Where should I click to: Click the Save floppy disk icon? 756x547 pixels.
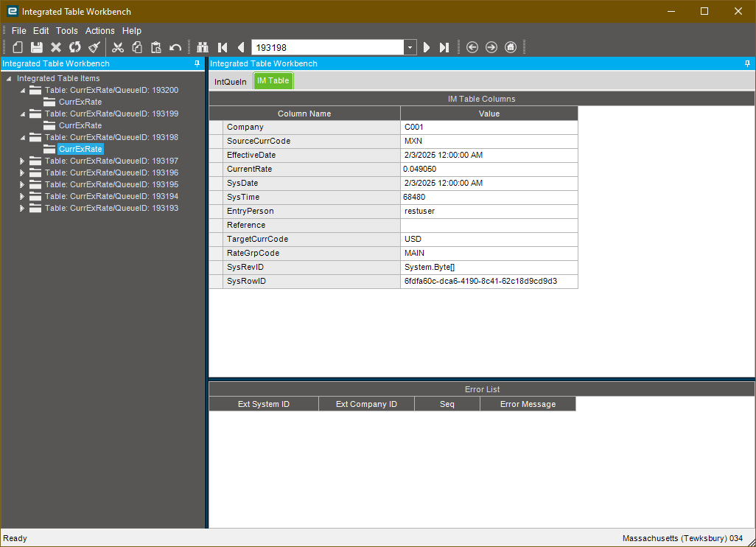pyautogui.click(x=36, y=47)
